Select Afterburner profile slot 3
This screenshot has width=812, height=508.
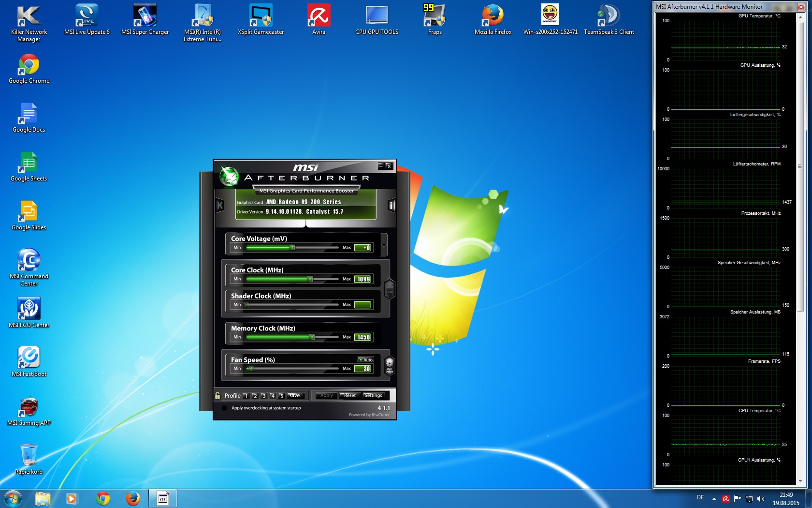(263, 396)
